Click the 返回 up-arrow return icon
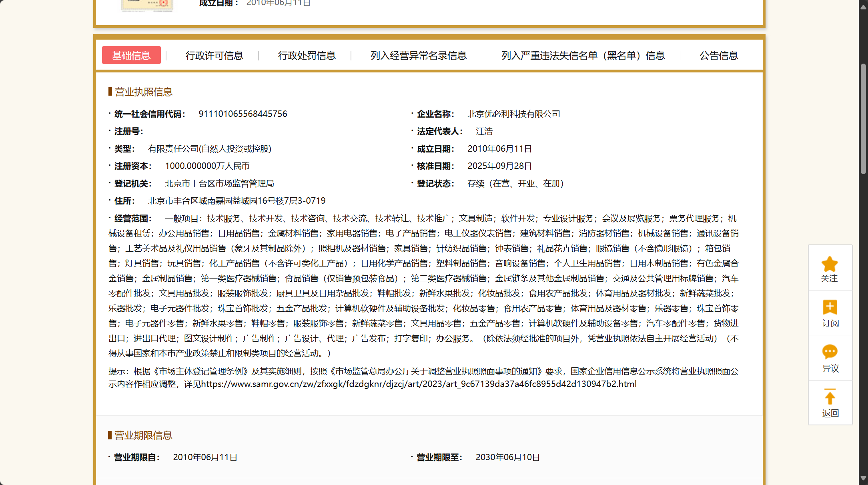 click(x=830, y=397)
